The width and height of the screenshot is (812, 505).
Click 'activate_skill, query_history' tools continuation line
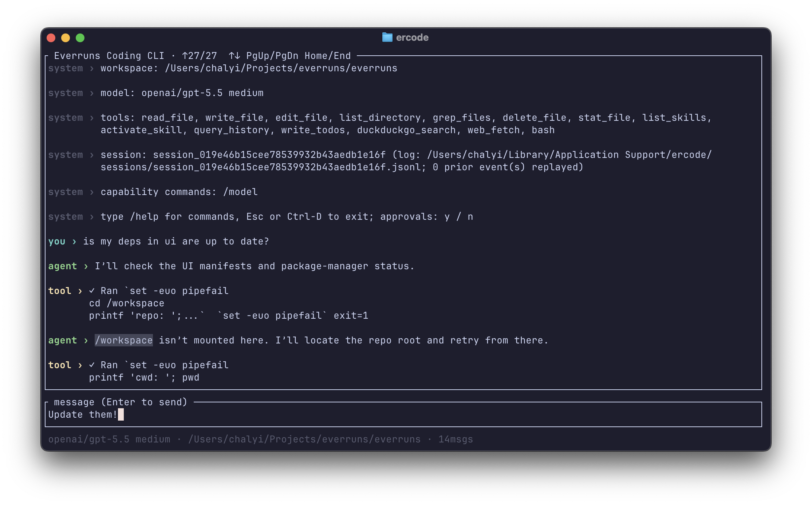(x=328, y=130)
